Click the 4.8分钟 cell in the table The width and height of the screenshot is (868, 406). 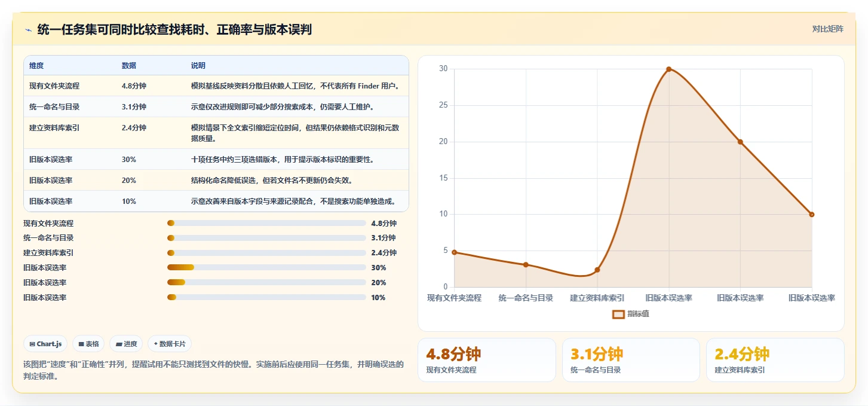(134, 86)
